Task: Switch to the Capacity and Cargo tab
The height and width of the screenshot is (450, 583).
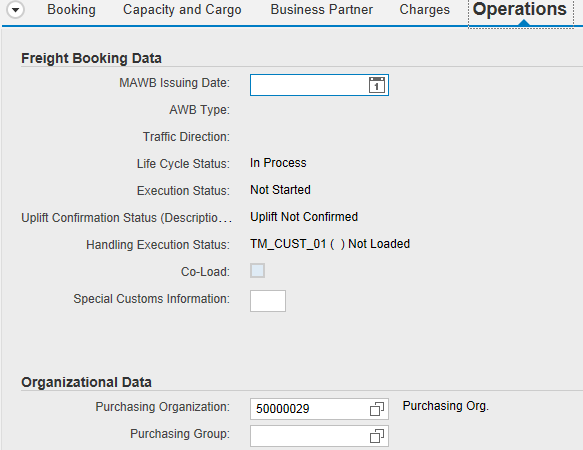Action: [182, 10]
